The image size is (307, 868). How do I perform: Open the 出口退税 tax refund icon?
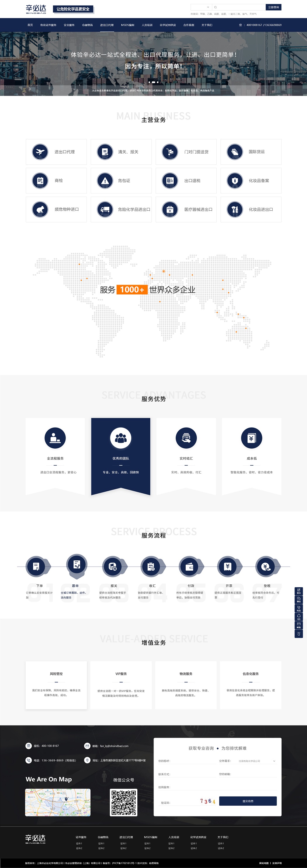point(170,181)
